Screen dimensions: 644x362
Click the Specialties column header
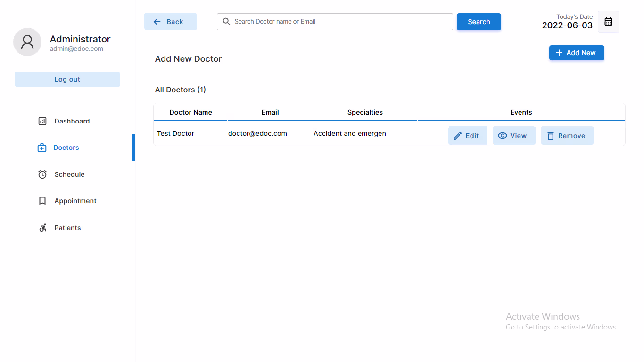365,112
